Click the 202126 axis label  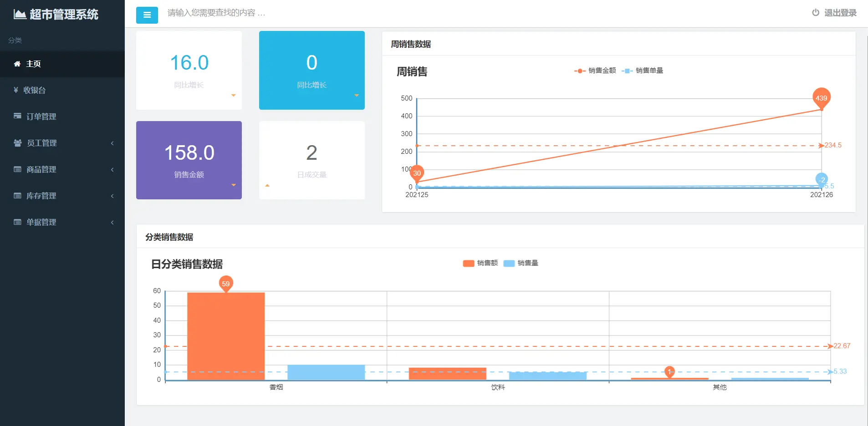coord(822,195)
